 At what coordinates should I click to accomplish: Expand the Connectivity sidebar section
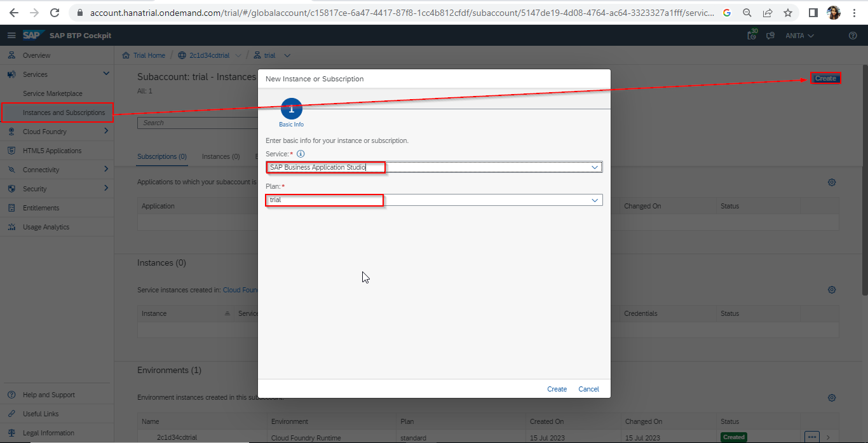pos(106,169)
